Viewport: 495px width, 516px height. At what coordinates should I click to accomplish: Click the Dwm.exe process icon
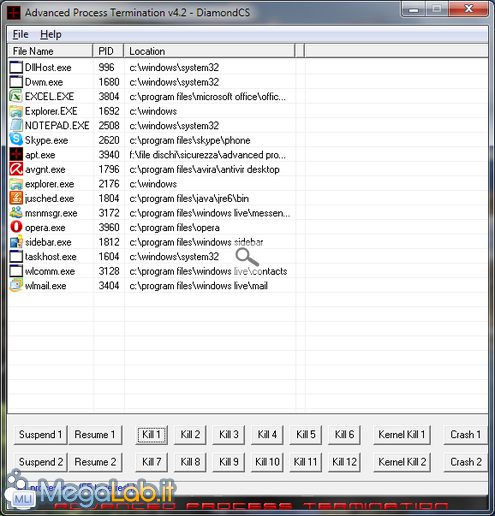(x=16, y=82)
